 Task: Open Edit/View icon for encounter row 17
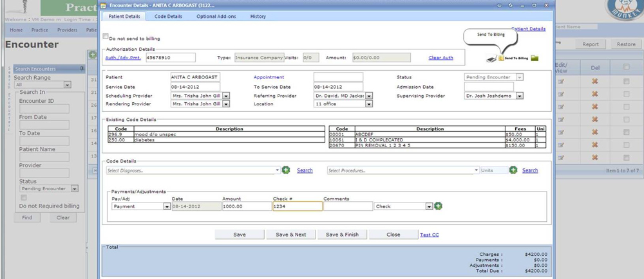click(561, 119)
